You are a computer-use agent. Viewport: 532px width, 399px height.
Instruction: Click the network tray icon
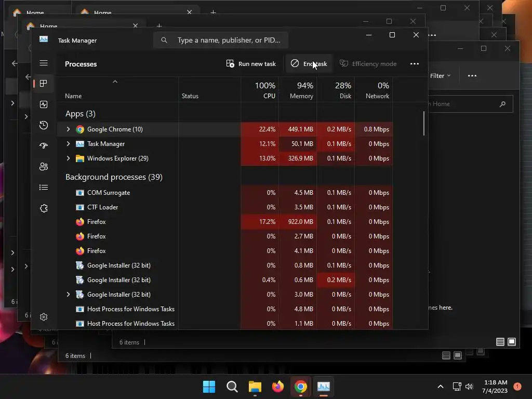pyautogui.click(x=457, y=387)
